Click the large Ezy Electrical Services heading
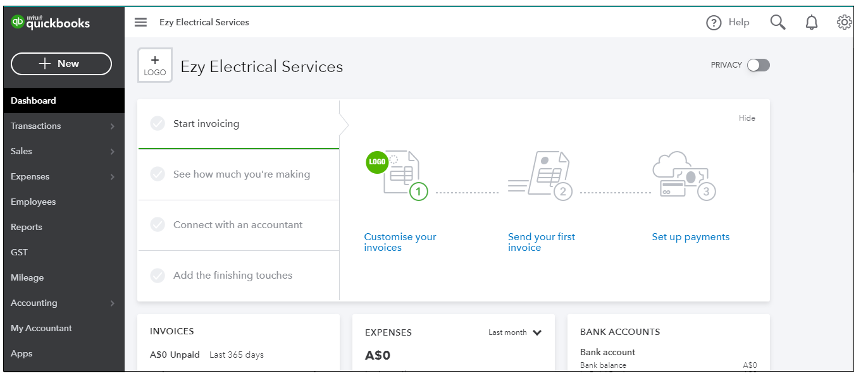Screen dimensions: 868x383 pyautogui.click(x=262, y=67)
